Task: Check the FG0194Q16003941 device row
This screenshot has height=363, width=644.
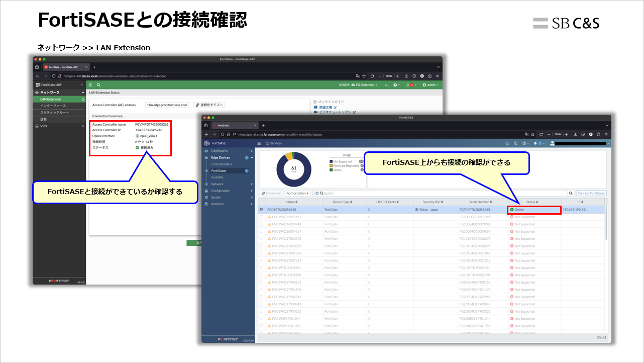Action: point(262,224)
